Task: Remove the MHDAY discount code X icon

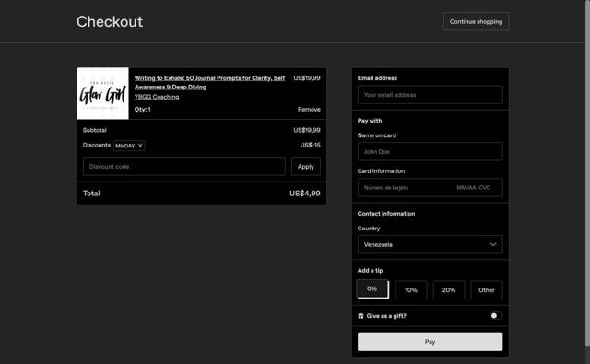Action: pos(140,146)
